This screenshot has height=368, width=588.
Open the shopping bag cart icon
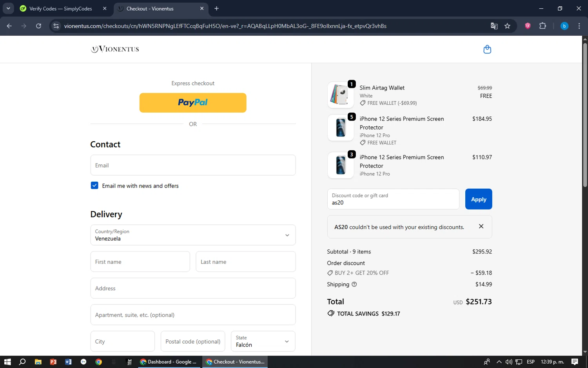[x=487, y=49]
